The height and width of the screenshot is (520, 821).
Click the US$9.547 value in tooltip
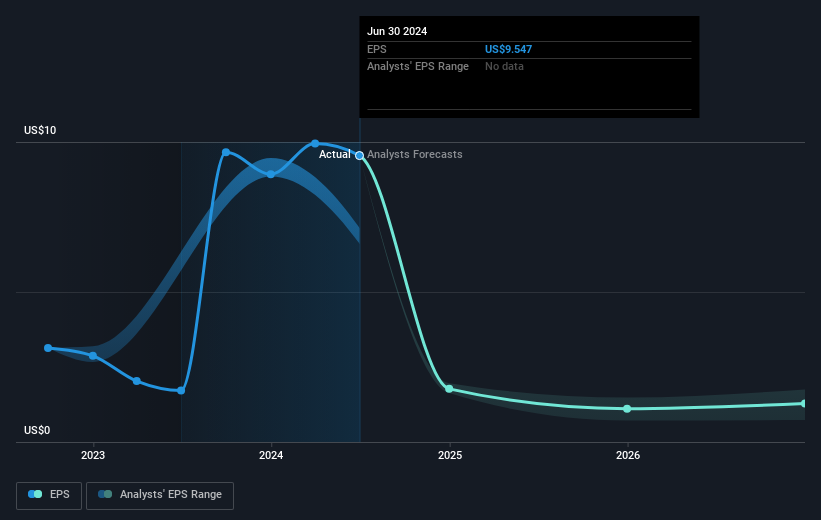[x=508, y=49]
